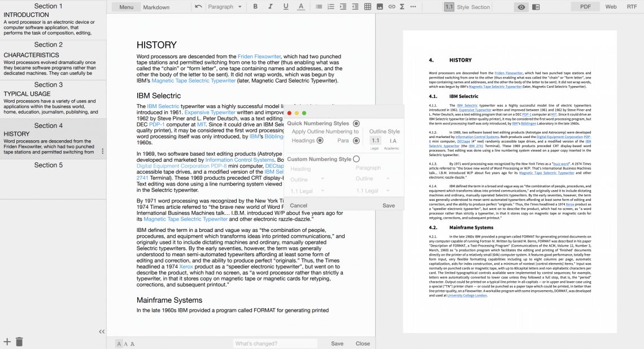Decrease paragraph indent
The image size is (644, 349).
[355, 7]
